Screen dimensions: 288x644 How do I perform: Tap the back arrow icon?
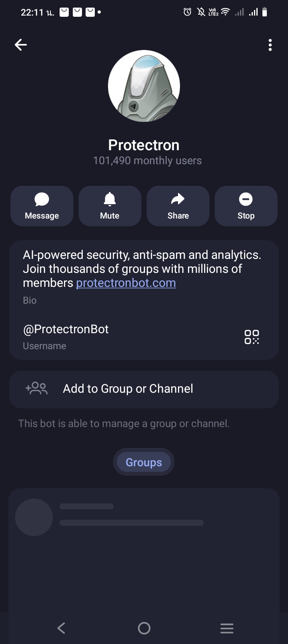coord(21,45)
